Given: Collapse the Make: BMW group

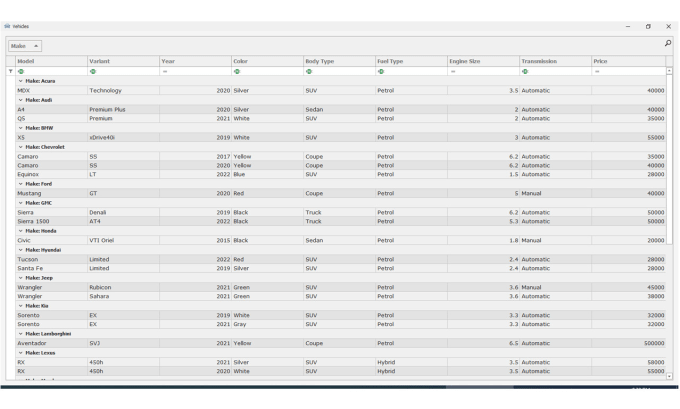Looking at the screenshot, I should (20, 128).
